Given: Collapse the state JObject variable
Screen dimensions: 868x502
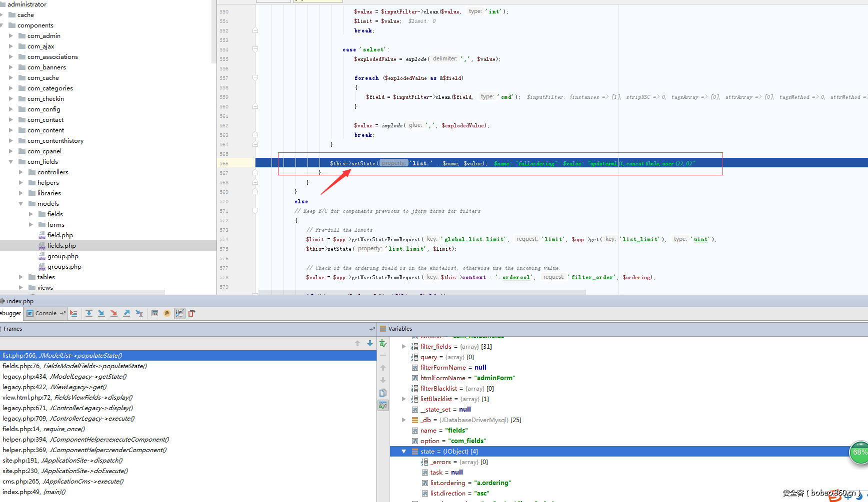Looking at the screenshot, I should 403,452.
